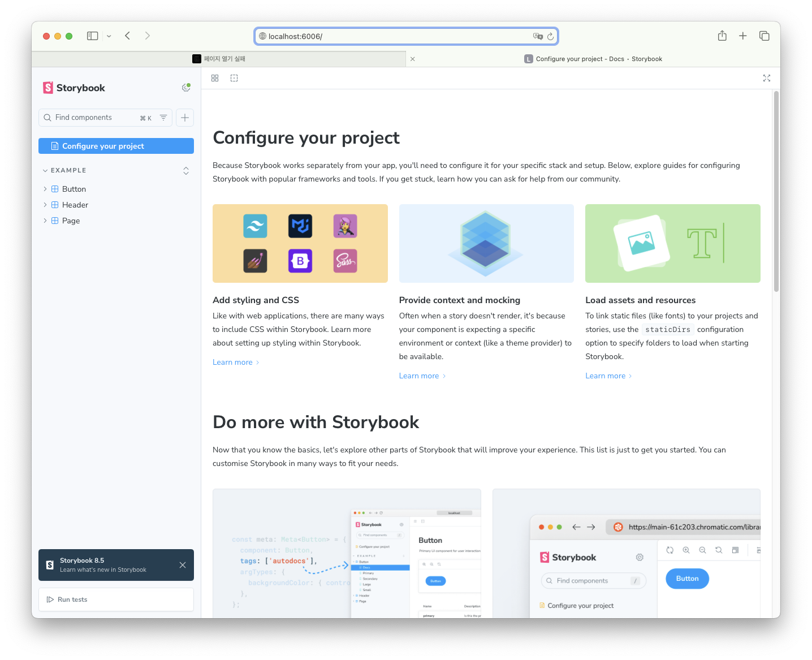The width and height of the screenshot is (812, 660).
Task: Dismiss the Storybook 8.5 notification
Action: (183, 565)
